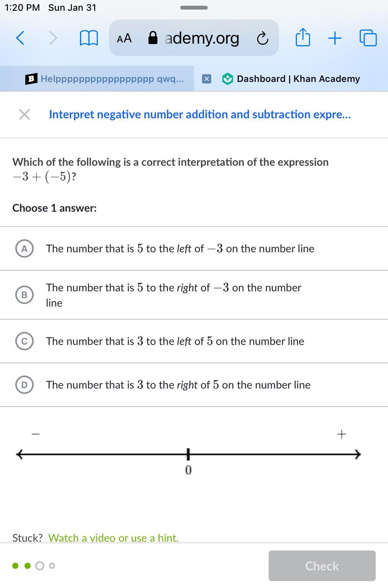Open the bookmarks book icon

coord(88,38)
